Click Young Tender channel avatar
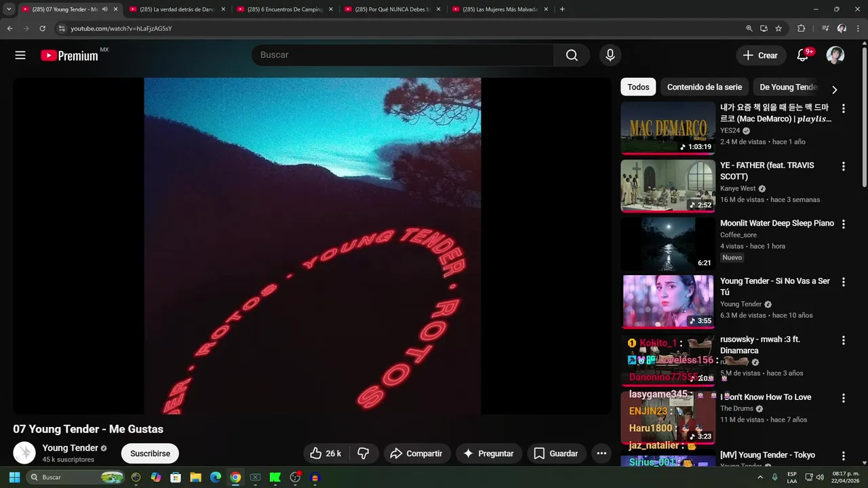 (24, 453)
